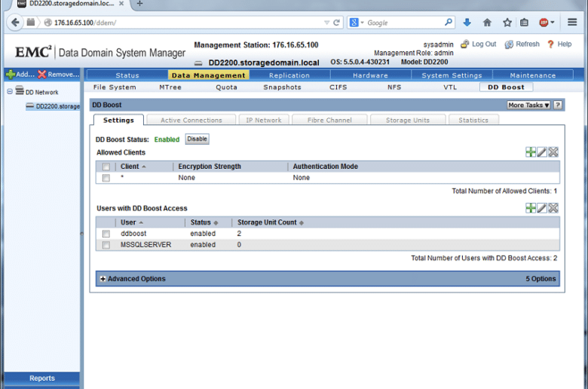Click into the Google search field

[405, 23]
